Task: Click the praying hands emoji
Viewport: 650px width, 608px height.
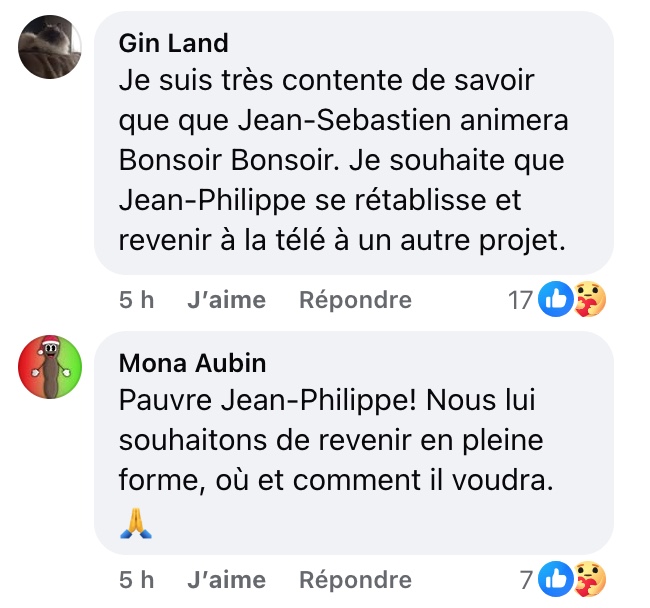Action: pos(136,521)
